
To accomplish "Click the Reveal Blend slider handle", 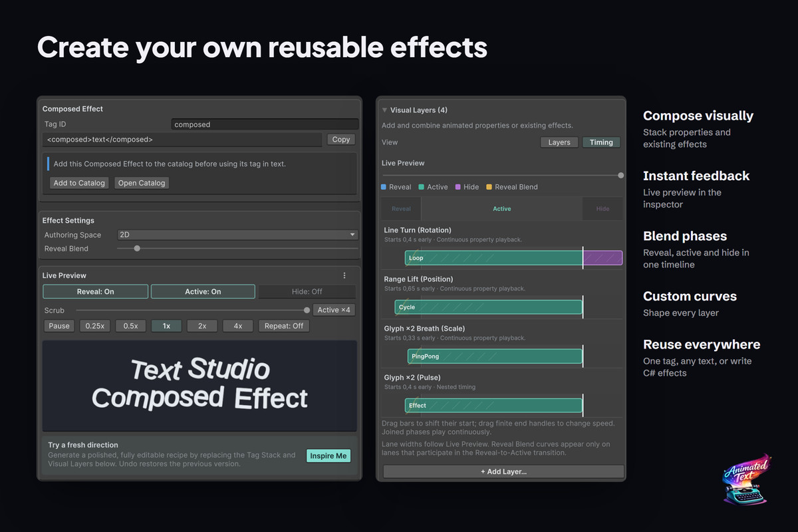I will tap(137, 249).
